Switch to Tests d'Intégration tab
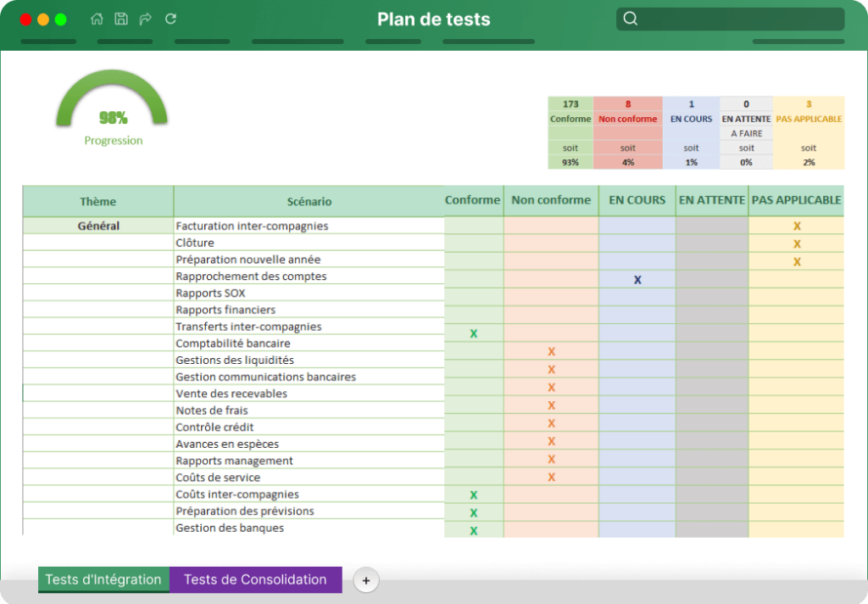 103,579
